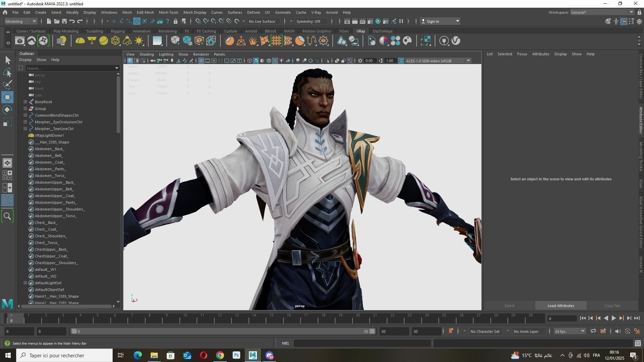Viewport: 644px width, 362px height.
Task: Create a V-Ray Sphere Light from shelf
Action: click(x=104, y=41)
